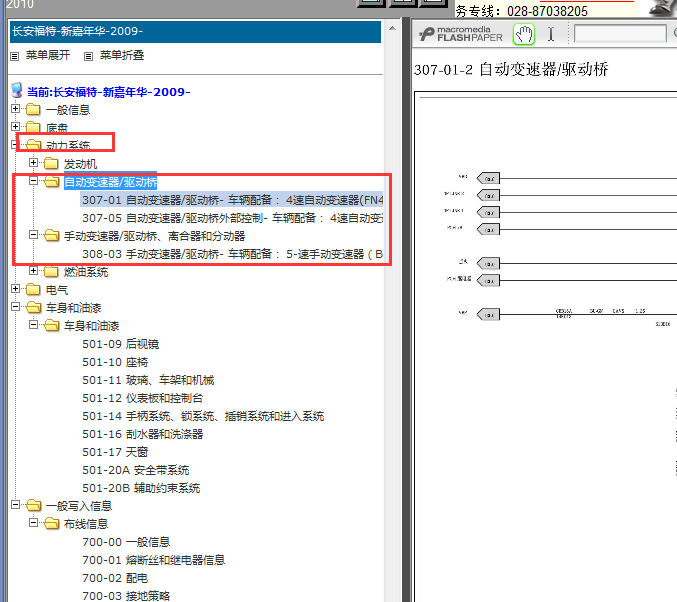Click the 手动变速器 open folder icon

coord(51,235)
